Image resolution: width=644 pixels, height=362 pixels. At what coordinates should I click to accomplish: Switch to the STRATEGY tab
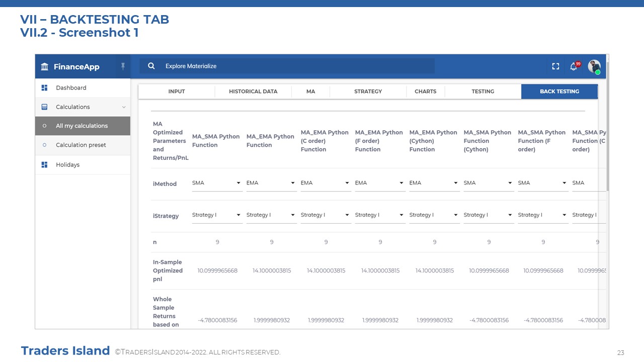pos(368,92)
